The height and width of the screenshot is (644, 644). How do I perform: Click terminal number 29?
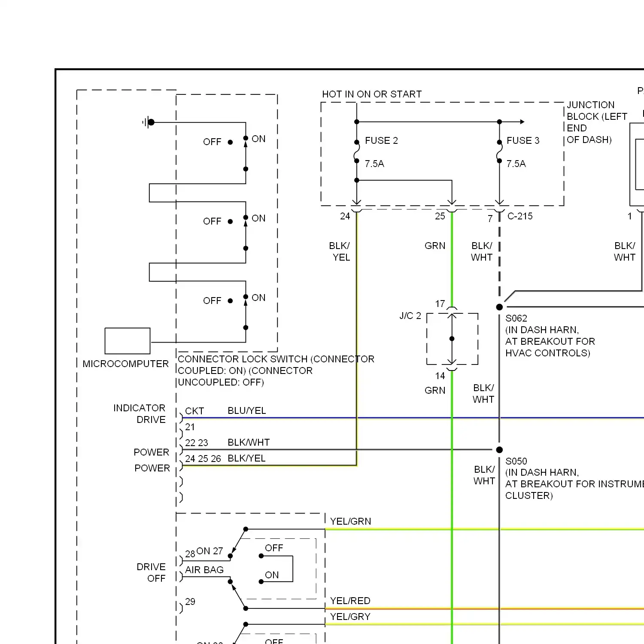(x=190, y=601)
